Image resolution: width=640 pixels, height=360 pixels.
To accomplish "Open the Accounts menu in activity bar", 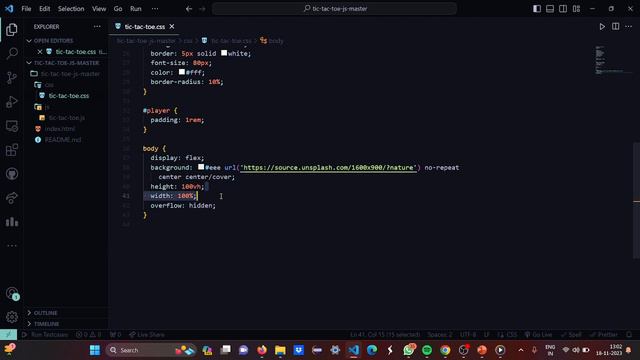I will click(12, 293).
